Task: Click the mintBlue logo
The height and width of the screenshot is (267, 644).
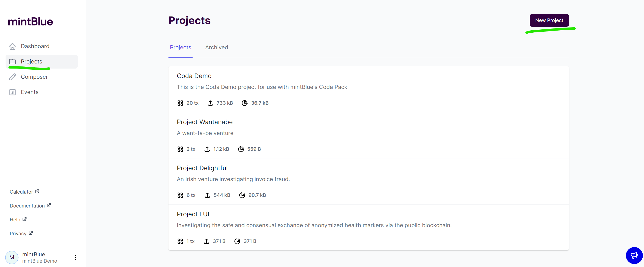Action: 31,22
